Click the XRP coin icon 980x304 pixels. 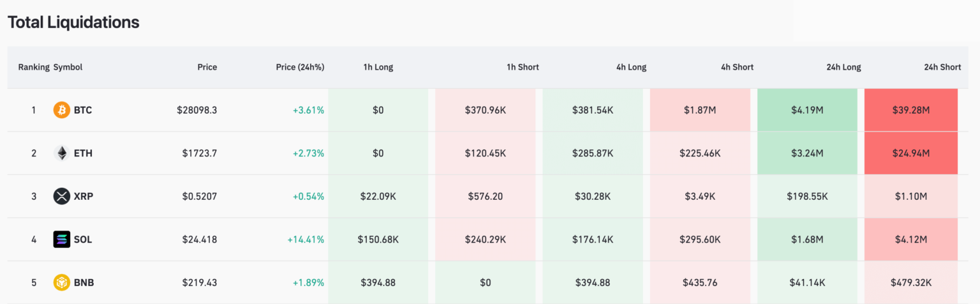61,196
